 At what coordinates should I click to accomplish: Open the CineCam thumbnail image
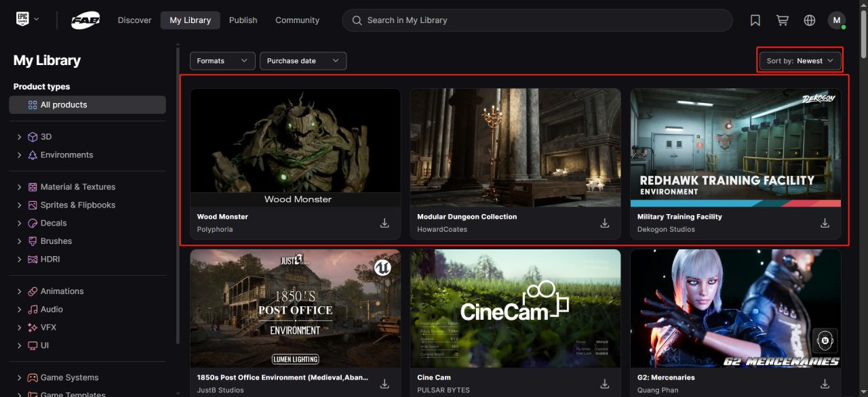click(515, 308)
